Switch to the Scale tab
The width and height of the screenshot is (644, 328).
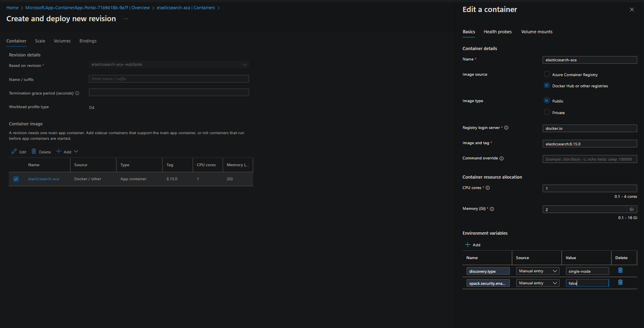[40, 41]
